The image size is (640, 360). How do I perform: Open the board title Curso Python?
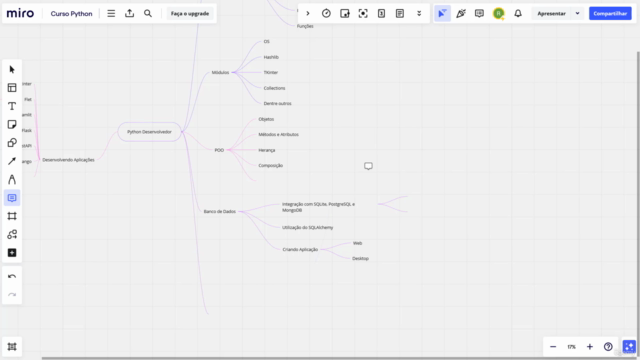[71, 13]
